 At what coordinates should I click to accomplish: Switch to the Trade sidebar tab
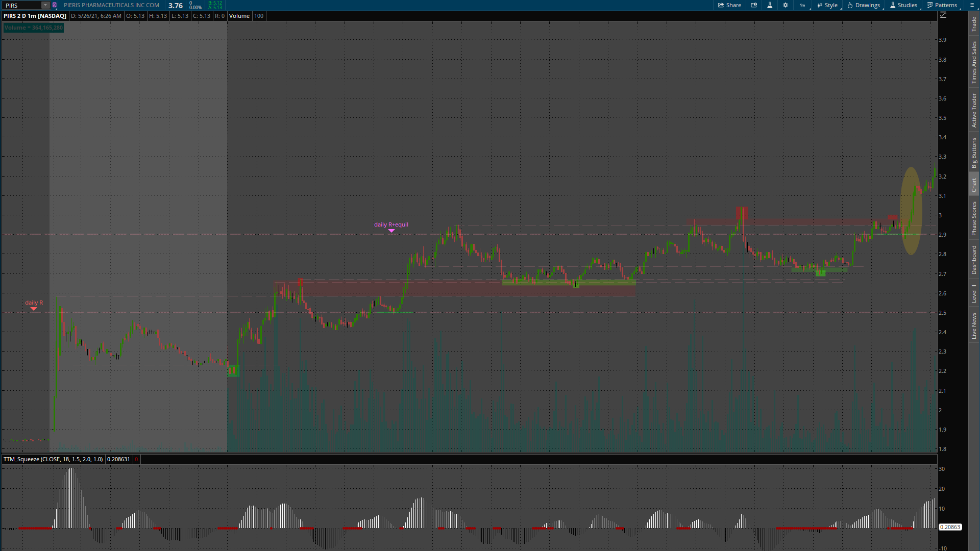[974, 24]
